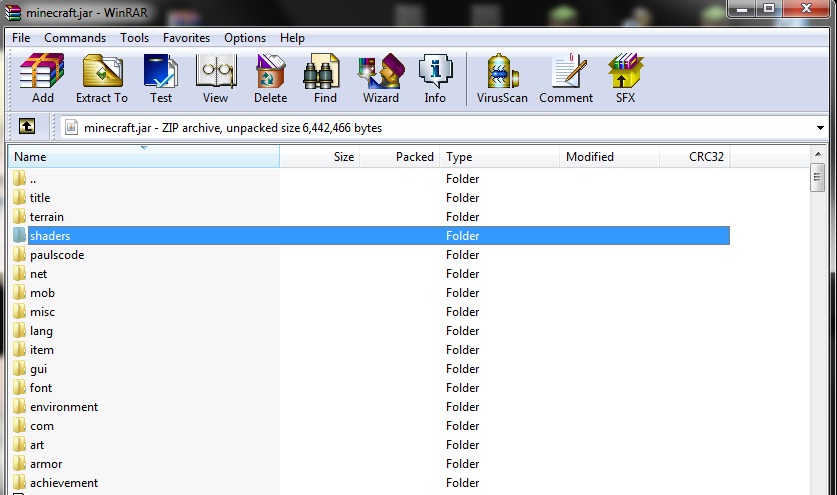Open the Help menu
Viewport: 837px width, 495px height.
click(x=293, y=38)
